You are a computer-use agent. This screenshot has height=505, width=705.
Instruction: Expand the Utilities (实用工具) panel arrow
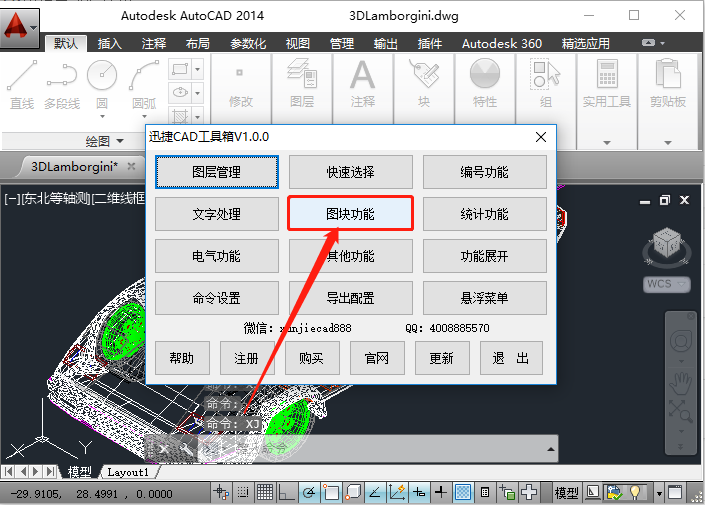click(x=607, y=143)
